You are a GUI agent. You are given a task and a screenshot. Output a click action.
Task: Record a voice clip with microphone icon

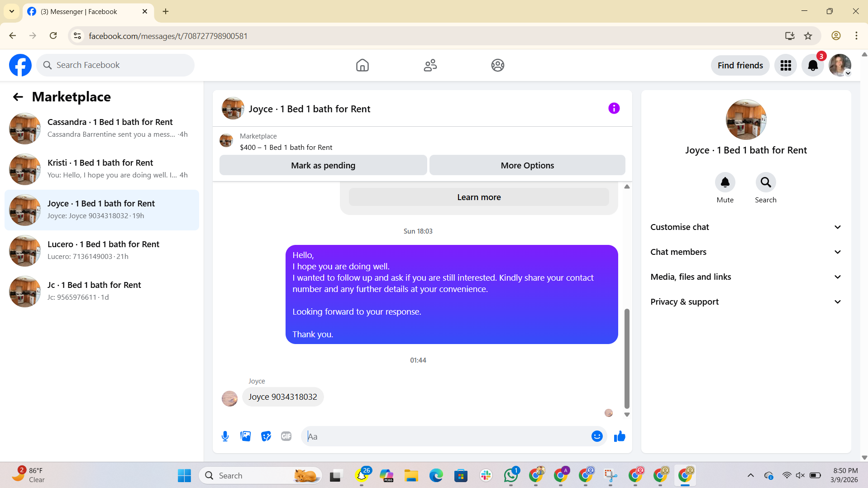[225, 436]
